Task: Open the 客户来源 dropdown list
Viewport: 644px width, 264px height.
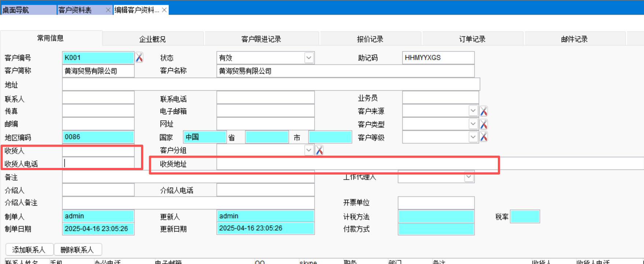Action: pyautogui.click(x=473, y=111)
